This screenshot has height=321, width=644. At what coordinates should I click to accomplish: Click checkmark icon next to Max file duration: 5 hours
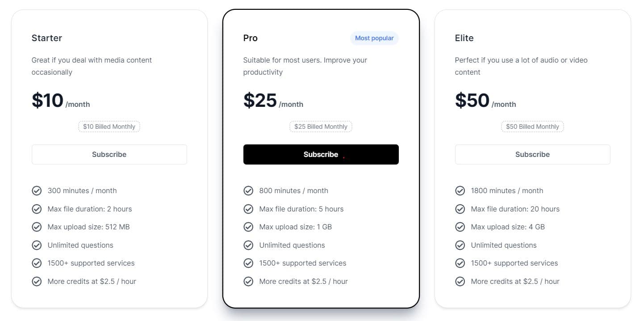[x=248, y=209]
